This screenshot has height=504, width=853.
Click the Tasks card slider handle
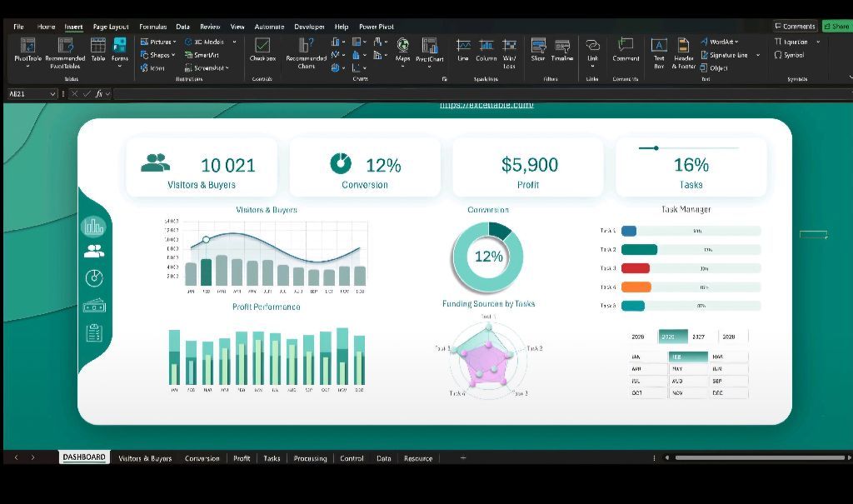[x=656, y=148]
